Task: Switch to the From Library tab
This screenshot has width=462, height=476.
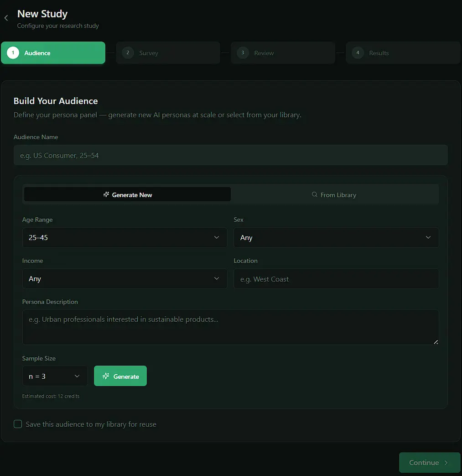Action: [x=334, y=194]
